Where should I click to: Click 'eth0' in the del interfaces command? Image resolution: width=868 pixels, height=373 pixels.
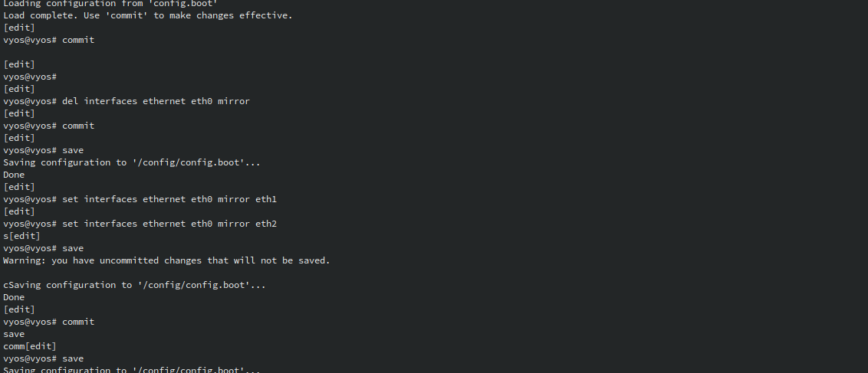click(x=202, y=101)
